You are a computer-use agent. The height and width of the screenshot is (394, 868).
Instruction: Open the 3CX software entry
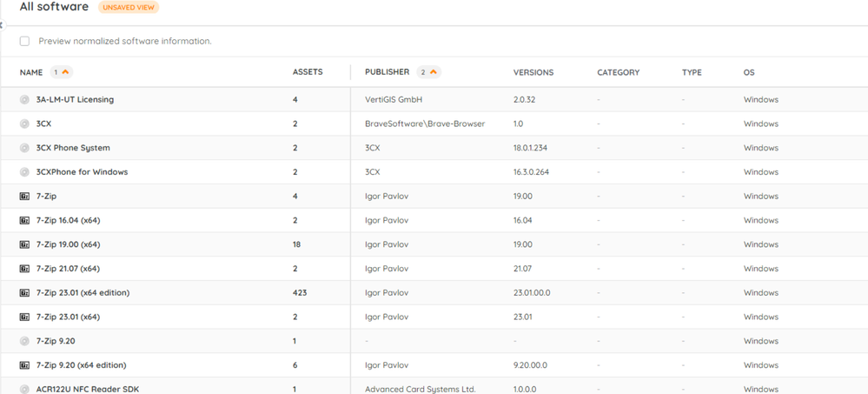point(43,124)
